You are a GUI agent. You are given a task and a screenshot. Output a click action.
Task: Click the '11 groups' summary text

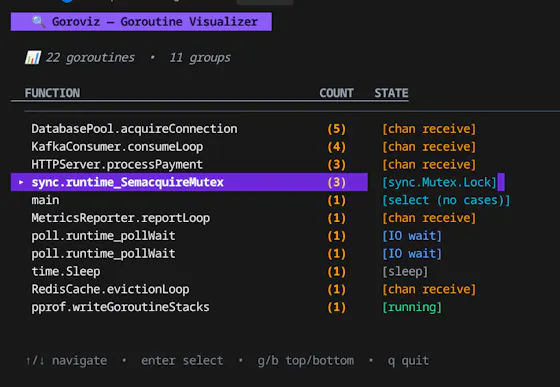pyautogui.click(x=200, y=57)
